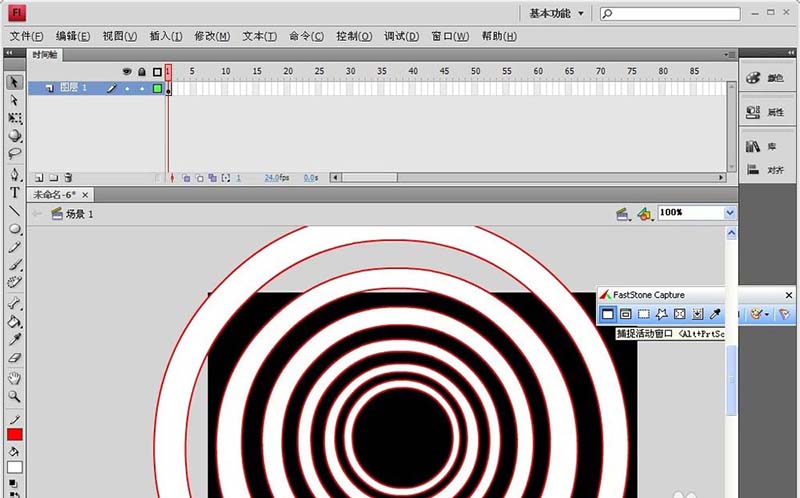
Task: Click FastStone capture full screen icon
Action: click(680, 314)
